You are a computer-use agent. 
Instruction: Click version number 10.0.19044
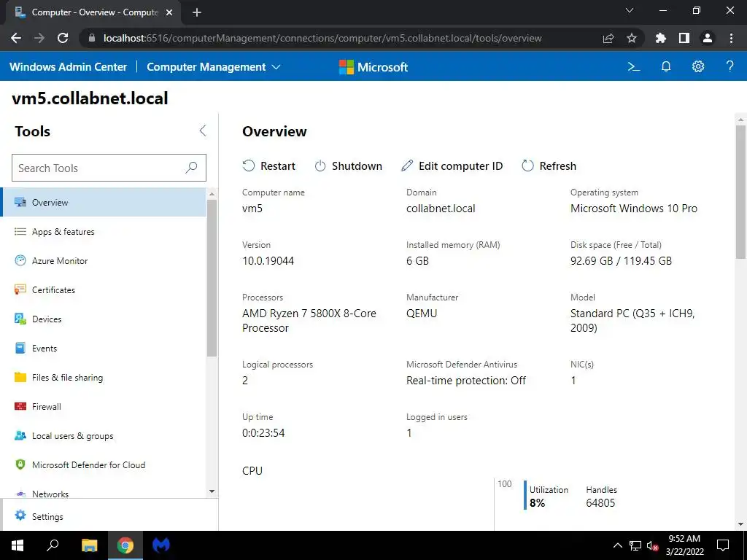pos(268,261)
